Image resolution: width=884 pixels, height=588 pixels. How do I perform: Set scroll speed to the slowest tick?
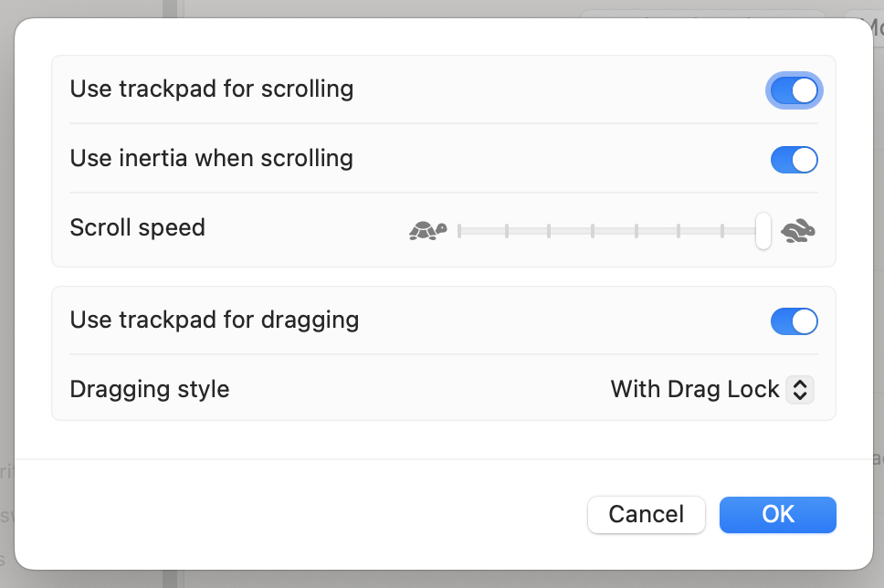[459, 231]
